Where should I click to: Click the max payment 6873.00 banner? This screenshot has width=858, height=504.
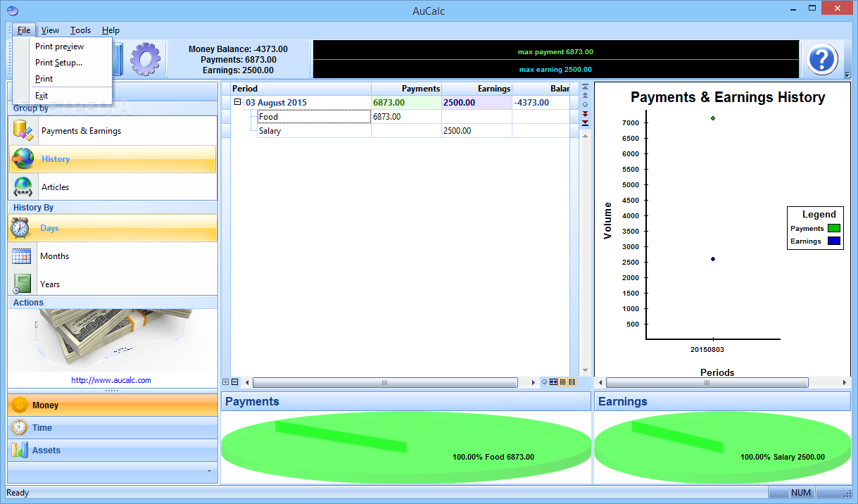[555, 52]
